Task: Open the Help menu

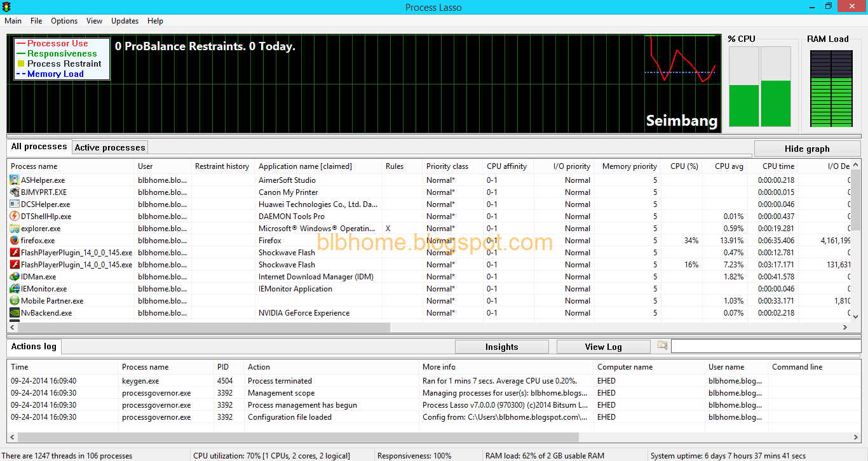Action: click(x=156, y=21)
